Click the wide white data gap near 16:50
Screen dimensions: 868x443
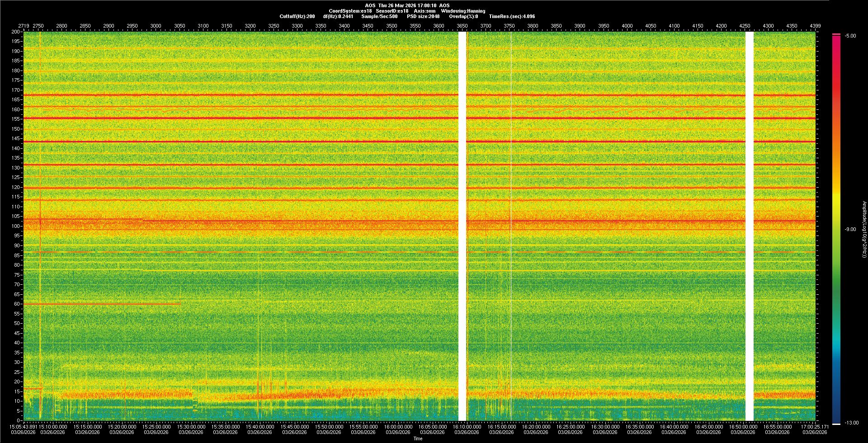(x=749, y=226)
